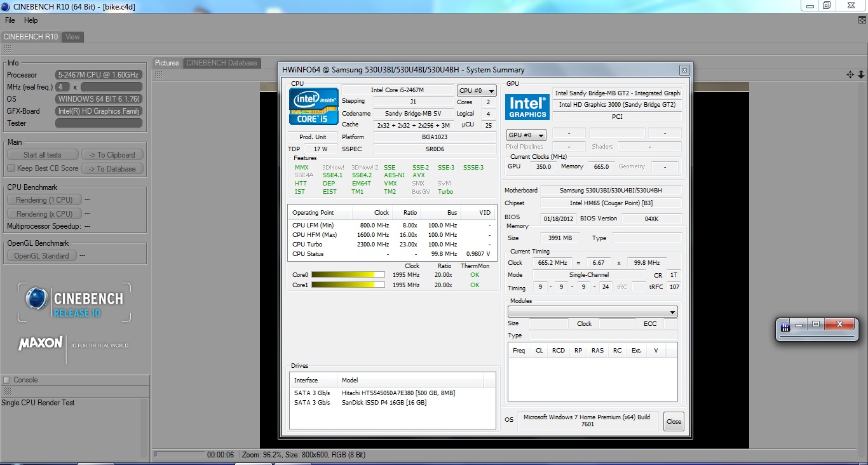Screen dimensions: 868x465
Task: Open the File menu
Action: (x=10, y=20)
